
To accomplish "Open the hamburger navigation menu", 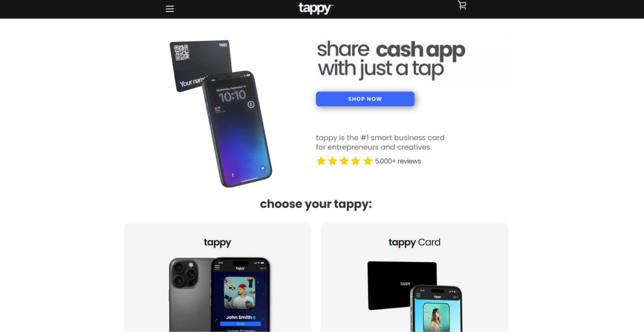I will 170,9.
